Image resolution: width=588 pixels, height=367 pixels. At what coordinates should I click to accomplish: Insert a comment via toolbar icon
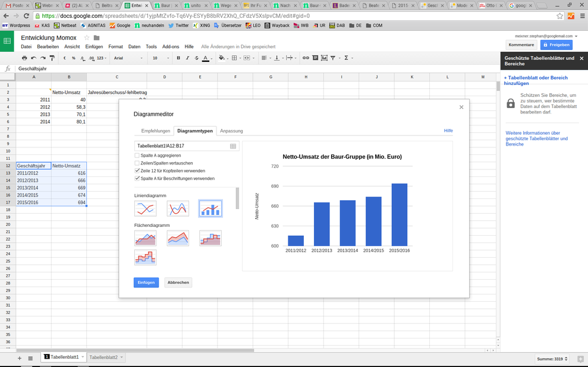pyautogui.click(x=315, y=58)
